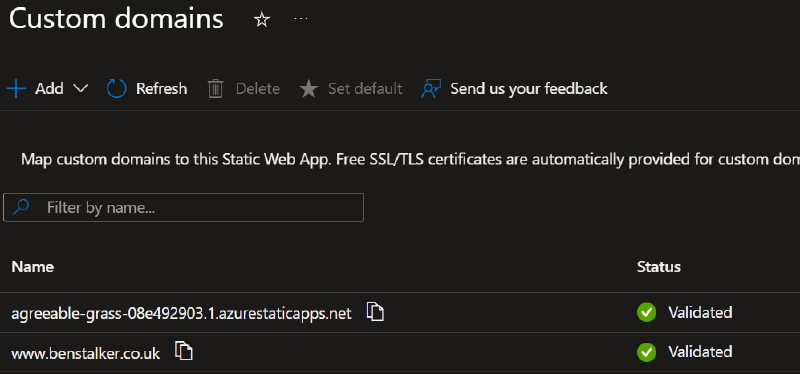
Task: Select the agreeable-grass-08e492903.1.azurestaticapps.net domain
Action: [x=181, y=313]
